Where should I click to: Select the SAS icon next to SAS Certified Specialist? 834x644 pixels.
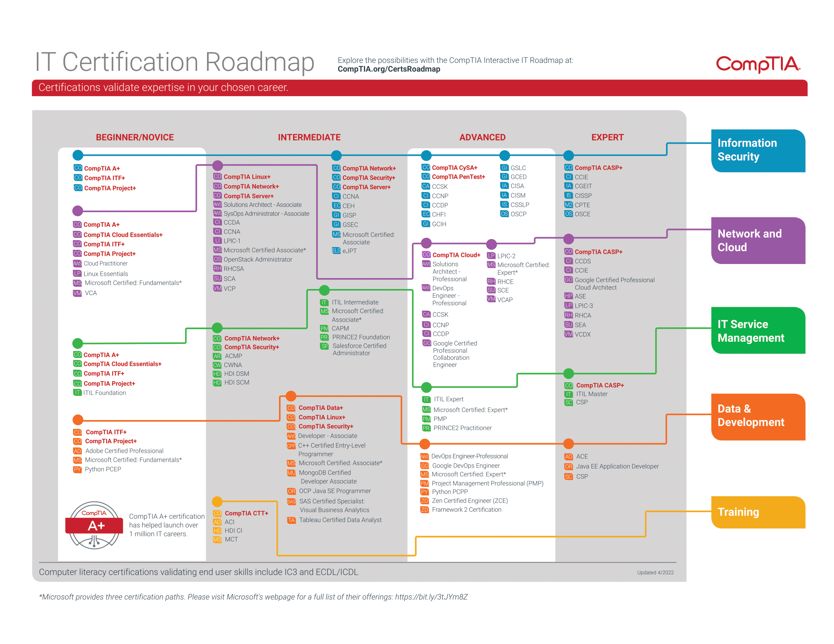tap(292, 501)
